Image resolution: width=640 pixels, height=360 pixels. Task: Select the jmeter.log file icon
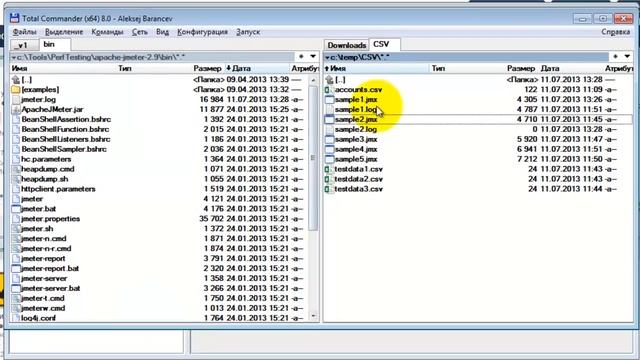click(16, 100)
